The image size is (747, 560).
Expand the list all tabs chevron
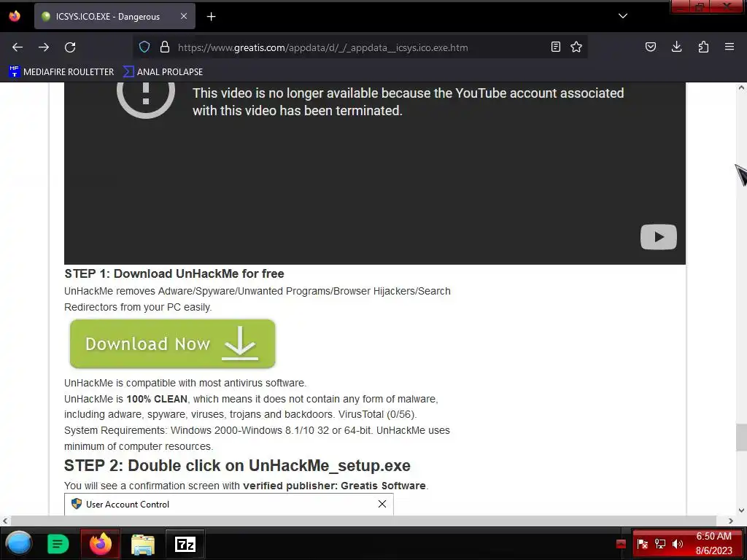[x=623, y=16]
